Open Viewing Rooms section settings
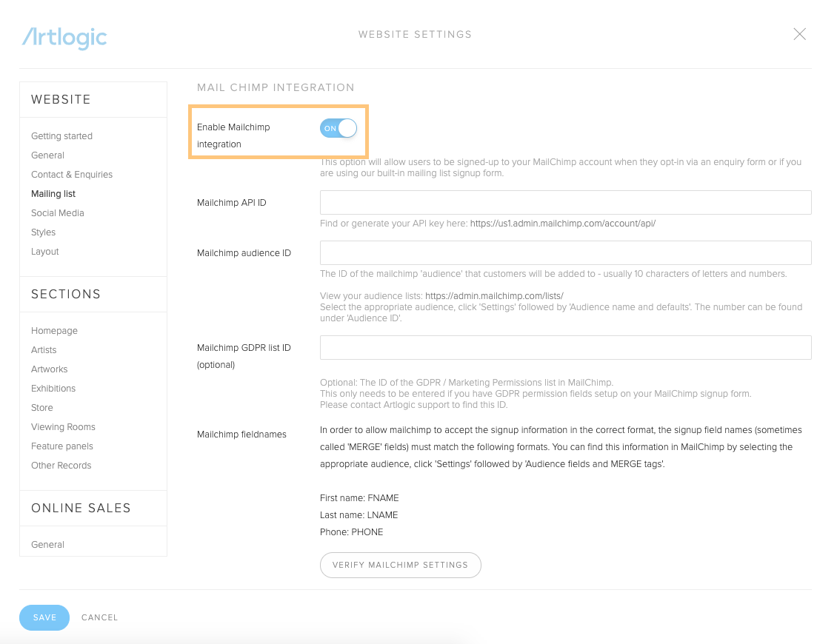Screen dimensions: 837x644 coord(63,427)
